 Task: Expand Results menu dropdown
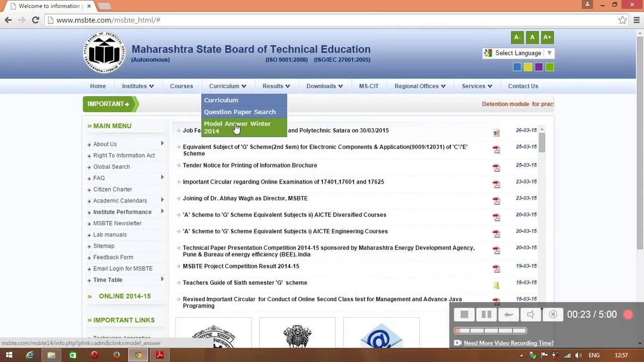click(276, 86)
